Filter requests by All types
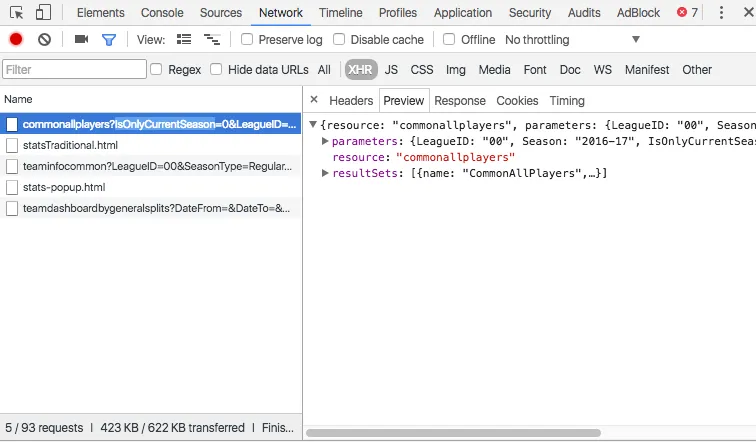 (324, 69)
